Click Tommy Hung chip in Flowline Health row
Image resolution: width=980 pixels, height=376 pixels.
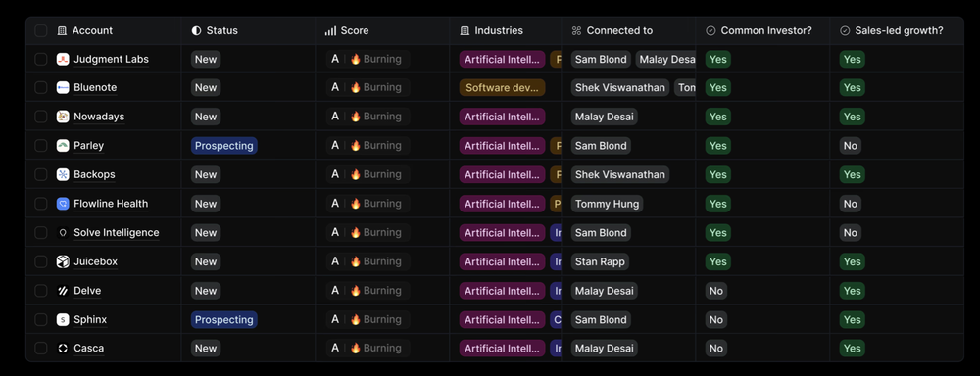[607, 204]
